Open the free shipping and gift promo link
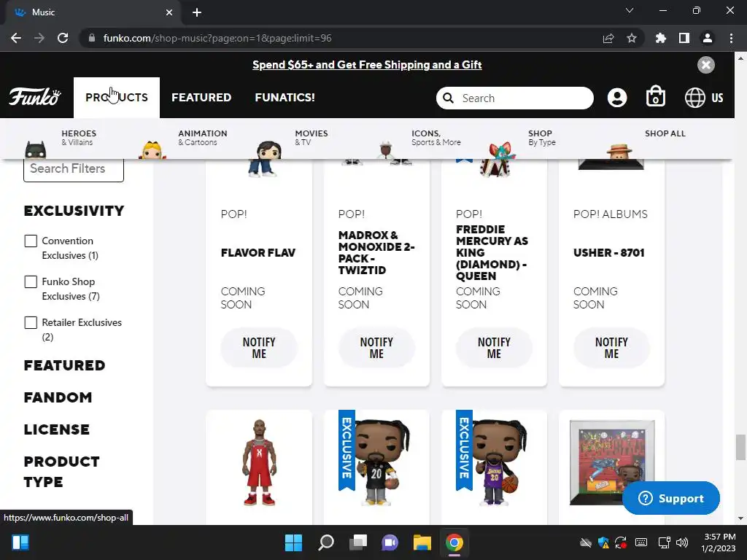This screenshot has height=560, width=747. pyautogui.click(x=367, y=65)
